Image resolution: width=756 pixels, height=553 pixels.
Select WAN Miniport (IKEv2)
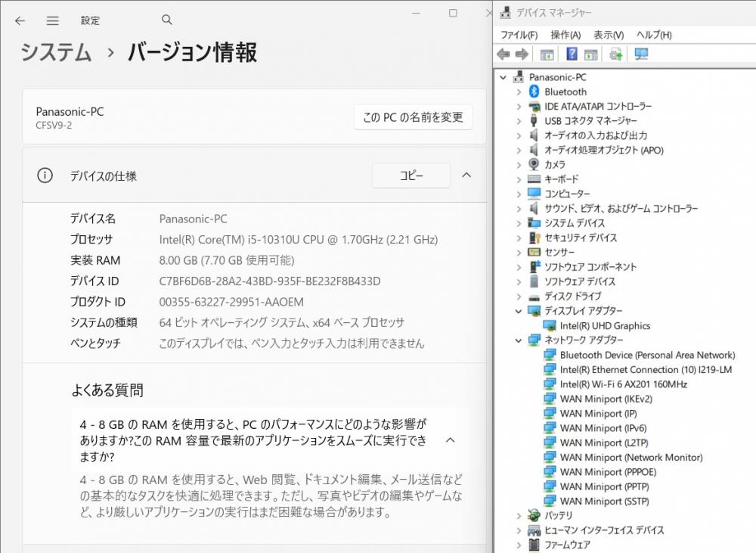[x=606, y=399]
